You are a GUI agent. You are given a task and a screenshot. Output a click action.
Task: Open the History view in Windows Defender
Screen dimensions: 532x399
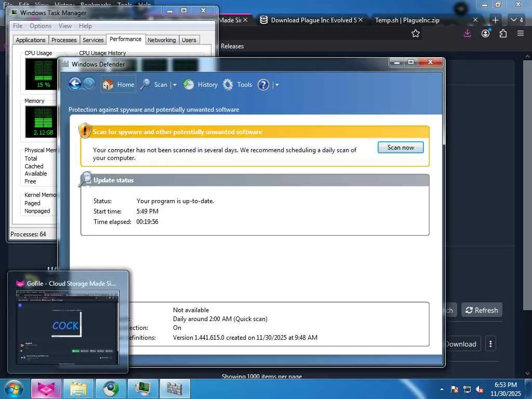201,85
